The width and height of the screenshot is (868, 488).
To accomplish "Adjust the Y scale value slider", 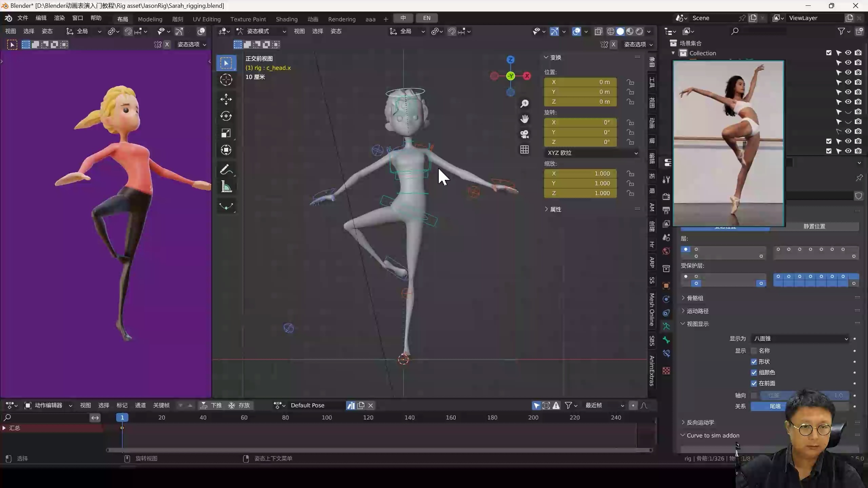I will 580,183.
